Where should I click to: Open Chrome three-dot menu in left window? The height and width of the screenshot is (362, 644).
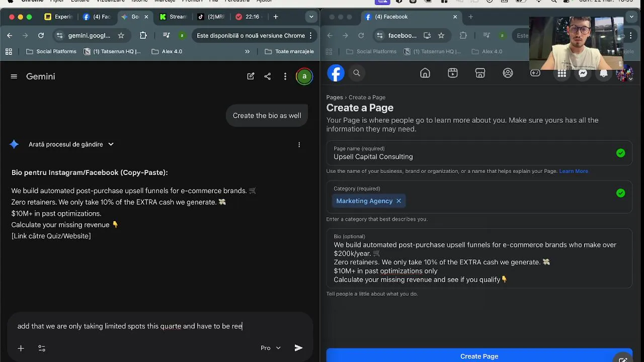[x=310, y=36]
